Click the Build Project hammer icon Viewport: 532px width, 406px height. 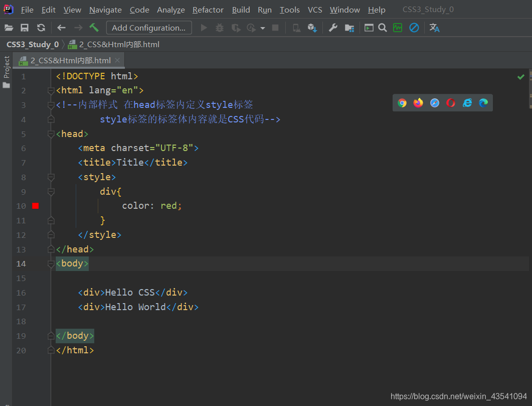pos(94,28)
